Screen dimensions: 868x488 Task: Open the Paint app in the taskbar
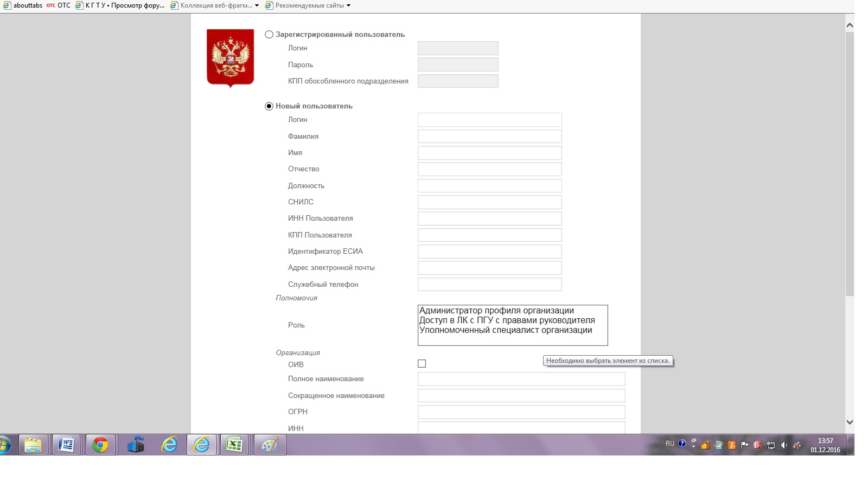(x=269, y=445)
